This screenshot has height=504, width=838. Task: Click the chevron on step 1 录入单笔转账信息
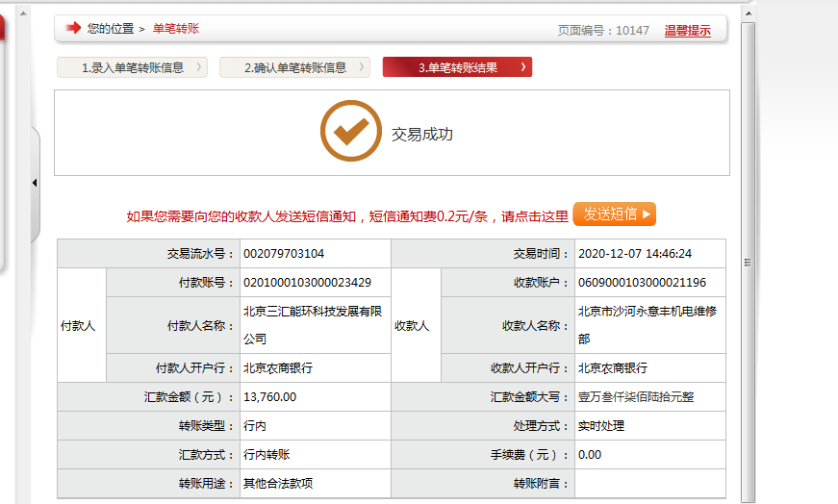click(x=198, y=67)
